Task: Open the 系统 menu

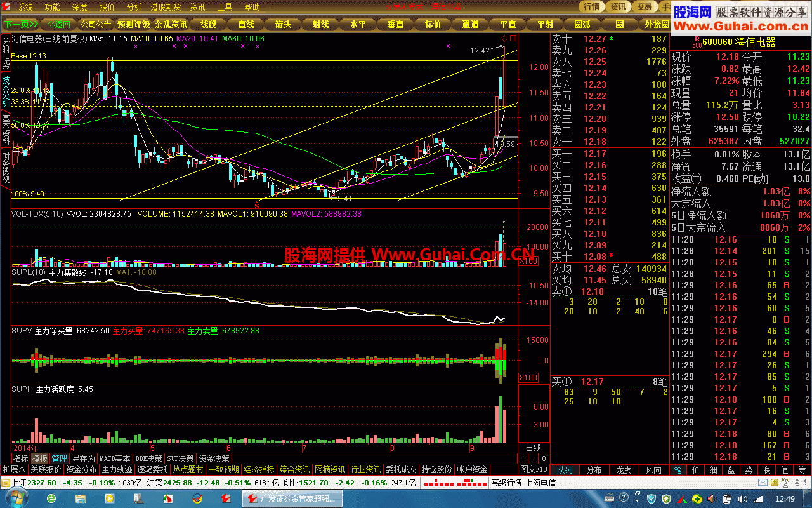Action: tap(25, 8)
